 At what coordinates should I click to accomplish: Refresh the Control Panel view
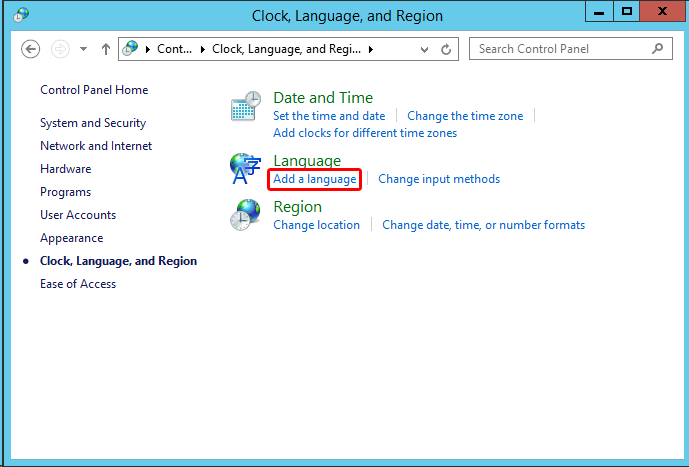pos(446,49)
